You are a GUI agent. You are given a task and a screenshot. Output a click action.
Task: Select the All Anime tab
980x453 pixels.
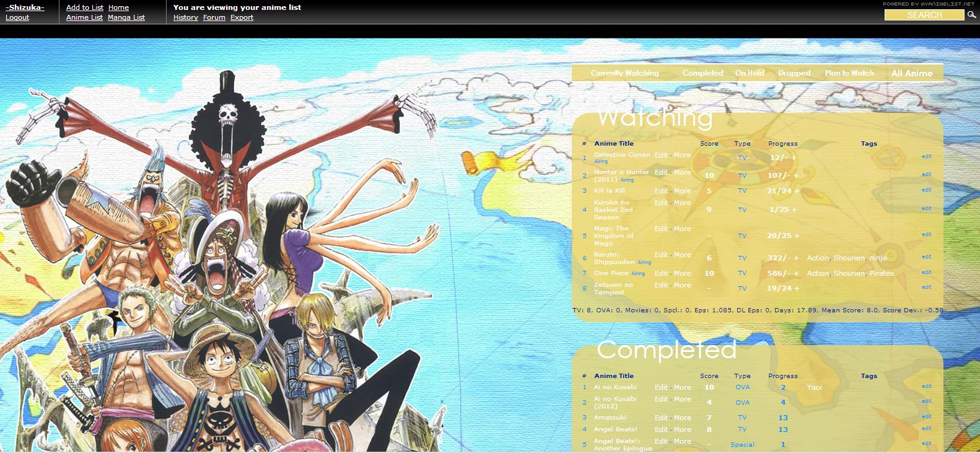(x=912, y=73)
